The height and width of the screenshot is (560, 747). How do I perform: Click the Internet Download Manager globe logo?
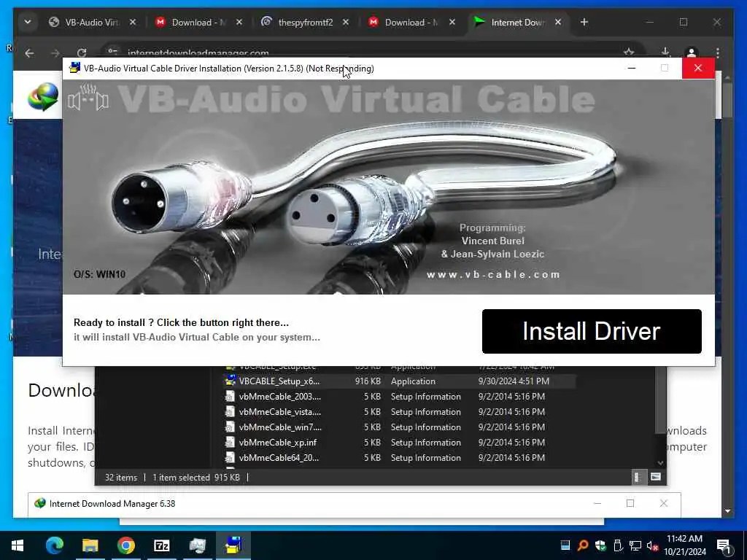[43, 97]
